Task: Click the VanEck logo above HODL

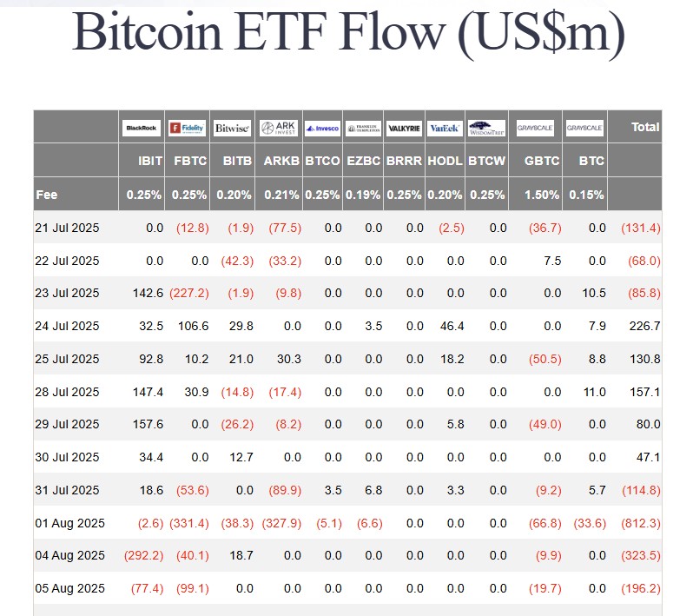Action: point(445,129)
